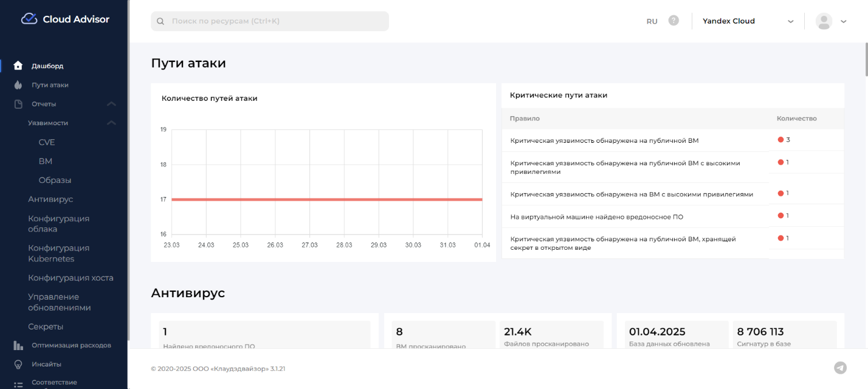This screenshot has width=868, height=389.
Task: Click the red attack paths line on chart
Action: point(326,199)
